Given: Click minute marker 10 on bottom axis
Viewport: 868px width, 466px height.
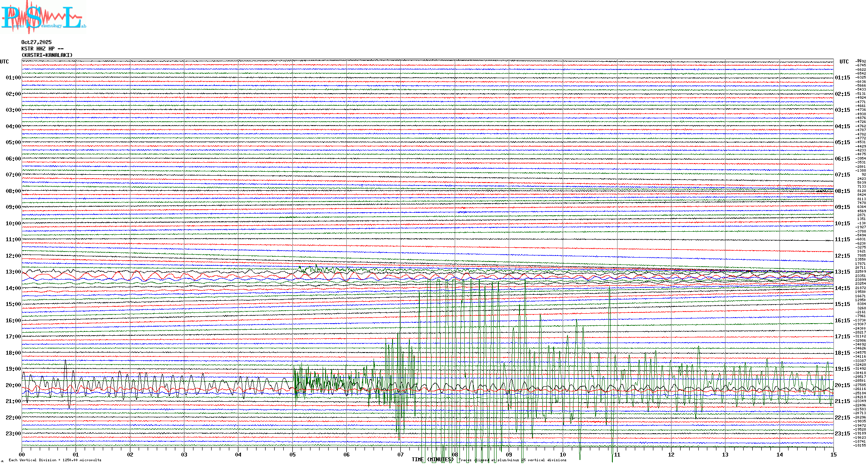Looking at the screenshot, I should (563, 454).
